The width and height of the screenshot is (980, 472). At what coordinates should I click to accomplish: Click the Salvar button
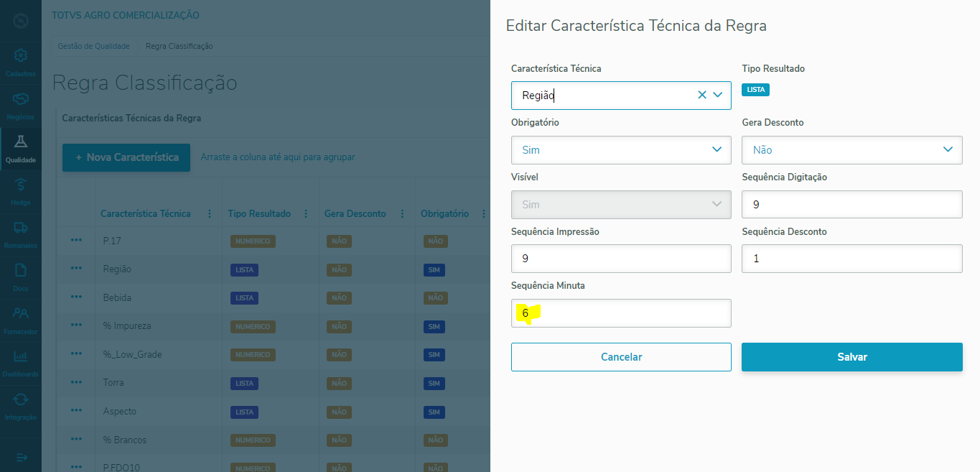[x=852, y=357]
